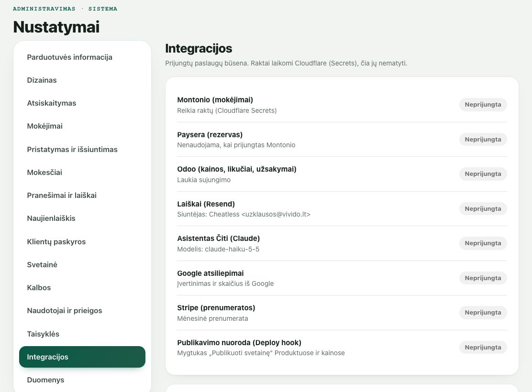Screen dimensions: 532x392
Task: Click Prijungtų paslaugų būsena description line
Action: 286,64
